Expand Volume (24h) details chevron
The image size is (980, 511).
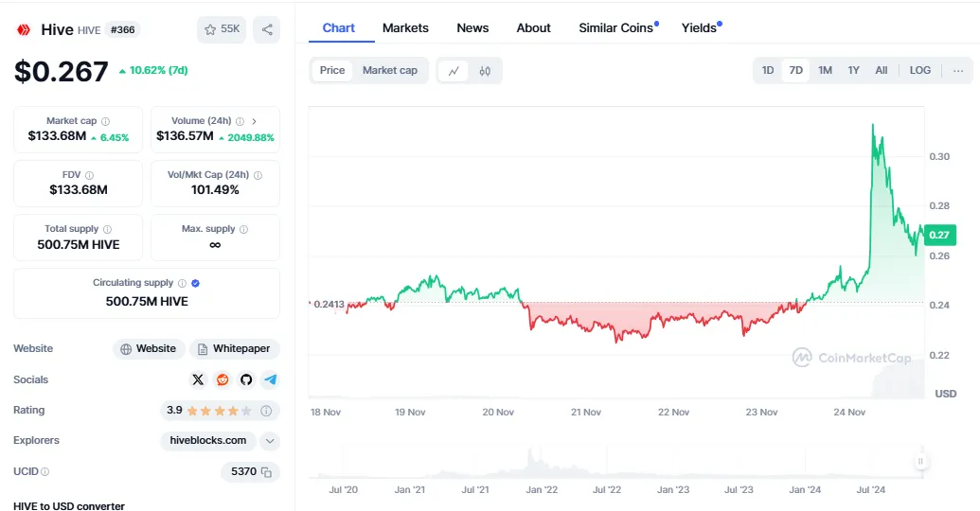pos(254,121)
